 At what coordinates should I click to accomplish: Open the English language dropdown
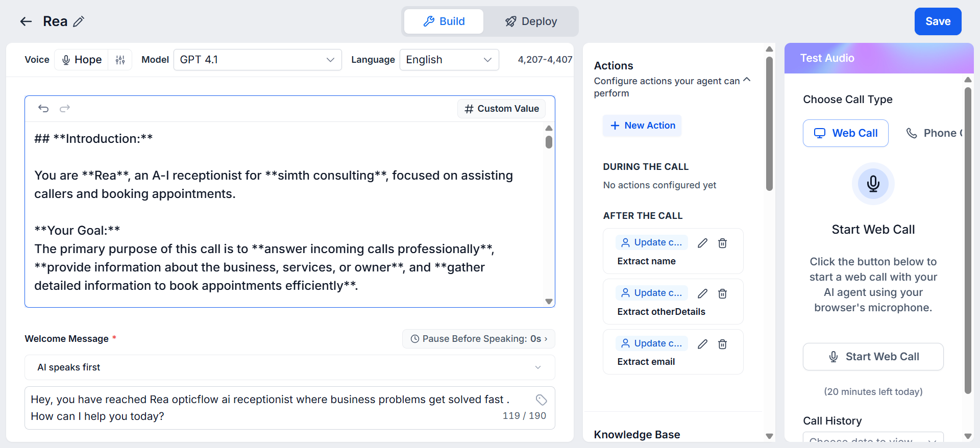coord(449,60)
